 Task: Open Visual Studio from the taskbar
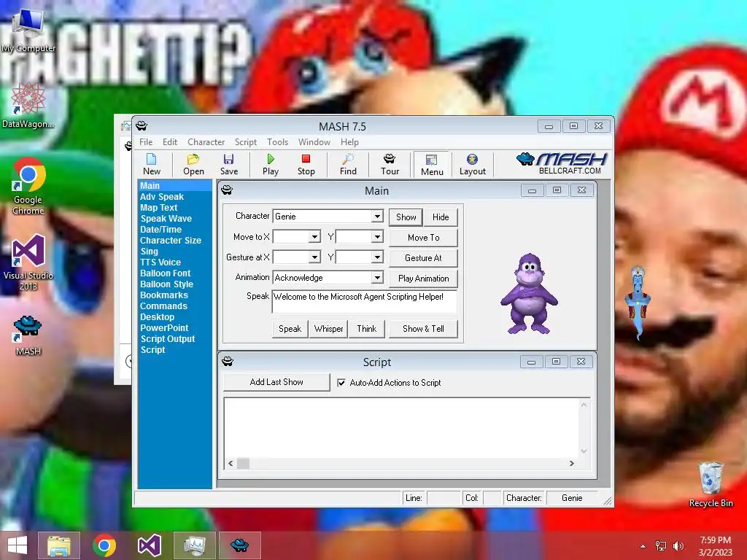(x=149, y=545)
